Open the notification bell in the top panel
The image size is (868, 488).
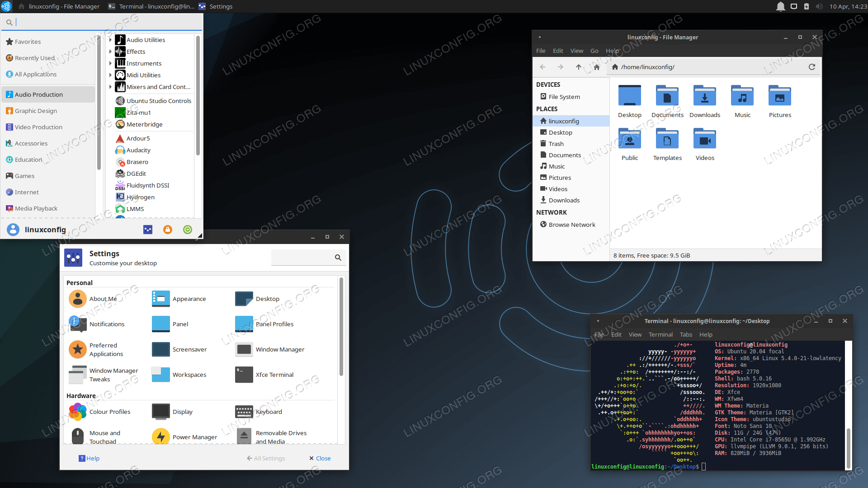pyautogui.click(x=780, y=6)
